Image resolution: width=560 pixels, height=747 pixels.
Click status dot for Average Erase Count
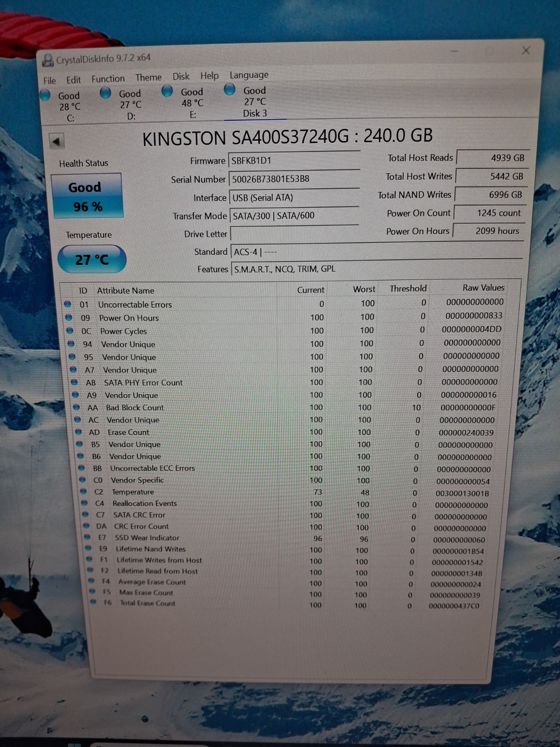(x=91, y=581)
